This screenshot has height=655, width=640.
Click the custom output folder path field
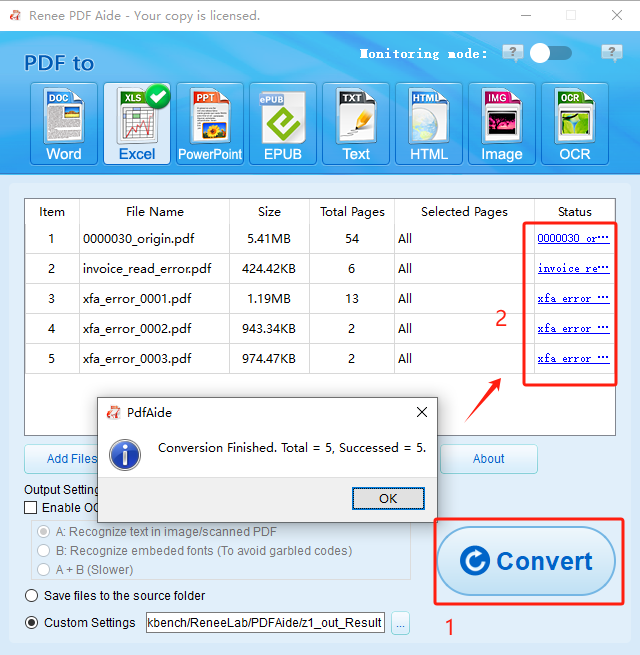coord(265,623)
